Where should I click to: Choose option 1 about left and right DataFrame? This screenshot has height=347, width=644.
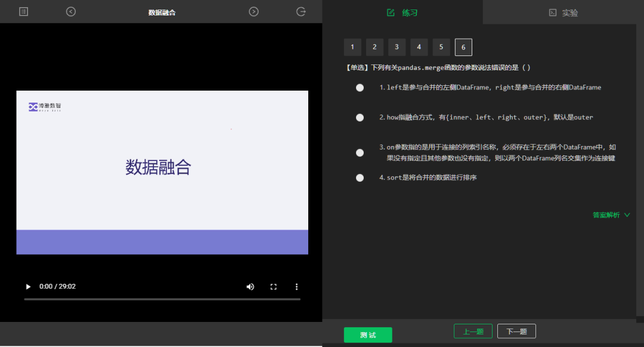pos(360,88)
